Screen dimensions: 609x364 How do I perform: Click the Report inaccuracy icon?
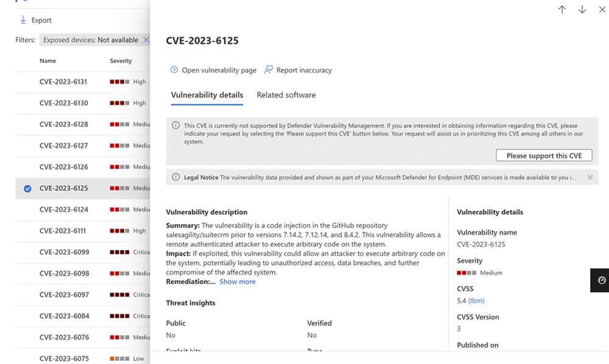(268, 70)
